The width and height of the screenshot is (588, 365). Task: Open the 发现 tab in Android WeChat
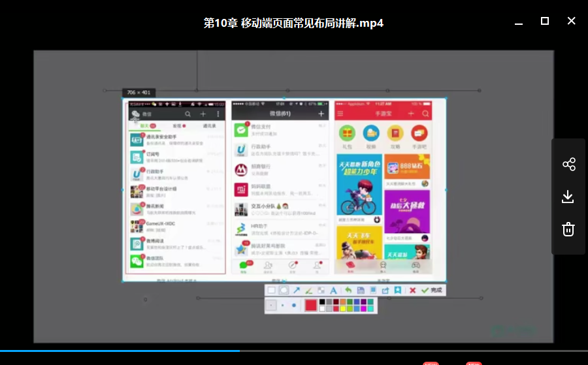pyautogui.click(x=179, y=126)
